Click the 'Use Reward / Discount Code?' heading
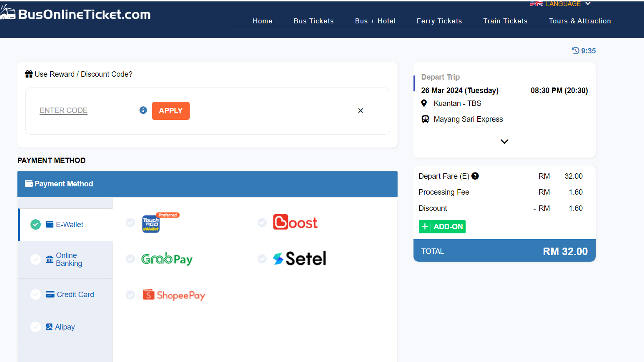This screenshot has height=362, width=644. point(84,74)
